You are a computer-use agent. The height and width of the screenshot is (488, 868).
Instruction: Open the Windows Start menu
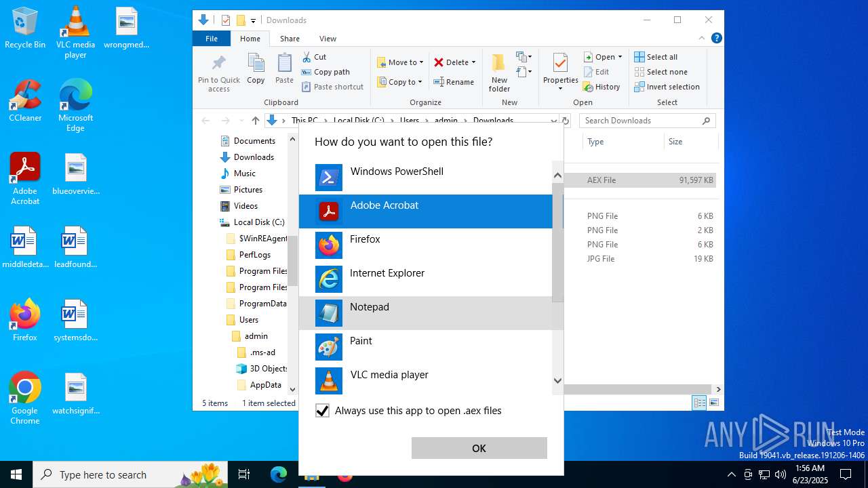point(16,474)
